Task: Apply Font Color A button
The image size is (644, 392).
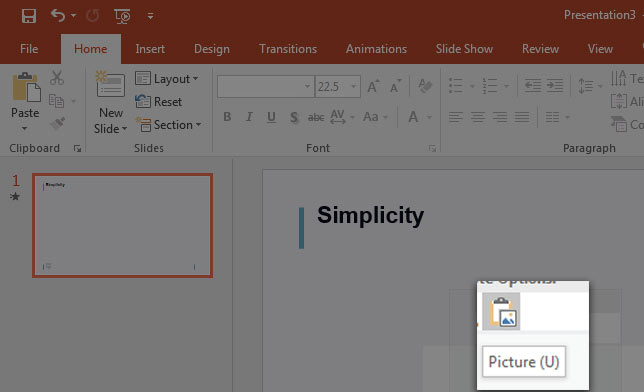Action: [413, 117]
